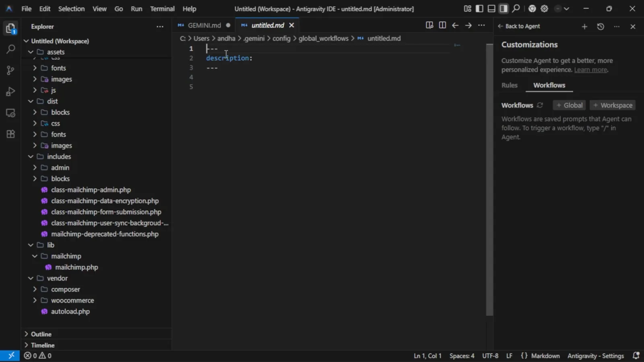644x362 pixels.
Task: Open the settings gear in title bar
Action: click(x=545, y=8)
